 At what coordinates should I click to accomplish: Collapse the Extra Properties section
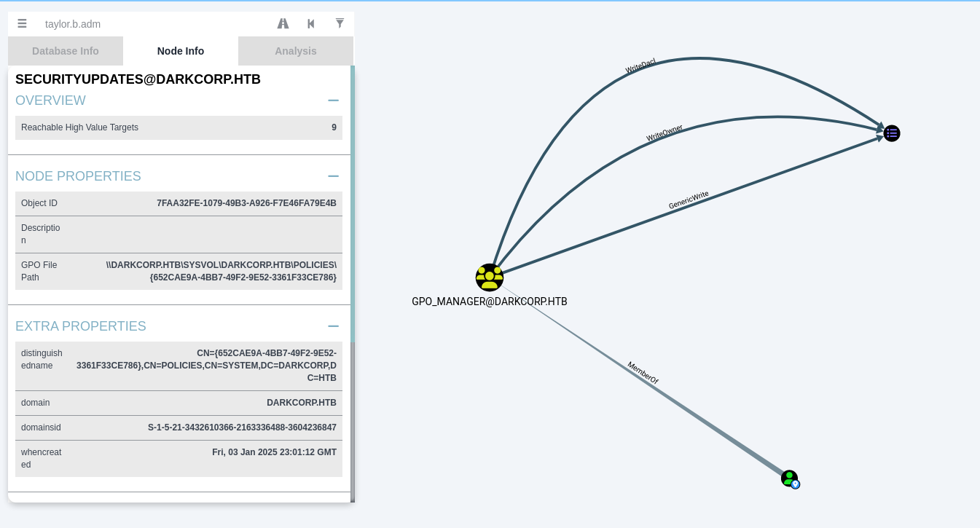coord(333,326)
